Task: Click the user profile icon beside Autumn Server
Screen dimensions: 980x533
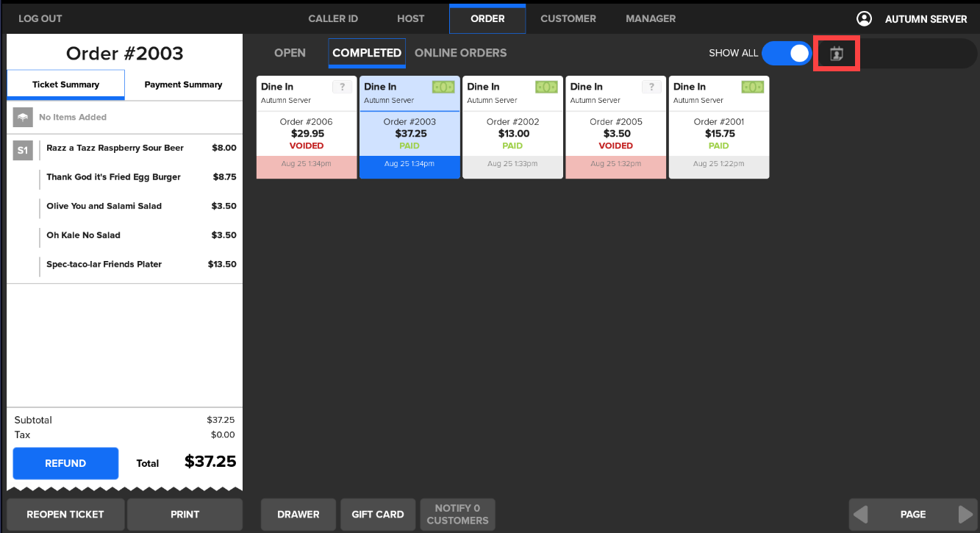Action: pos(864,19)
